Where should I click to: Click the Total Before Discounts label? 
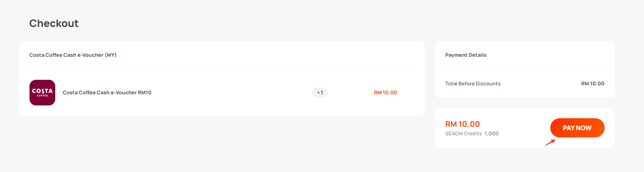tap(473, 84)
